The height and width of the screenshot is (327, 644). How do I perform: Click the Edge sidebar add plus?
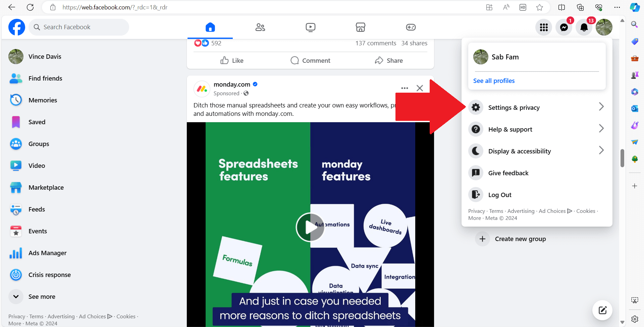pos(634,186)
